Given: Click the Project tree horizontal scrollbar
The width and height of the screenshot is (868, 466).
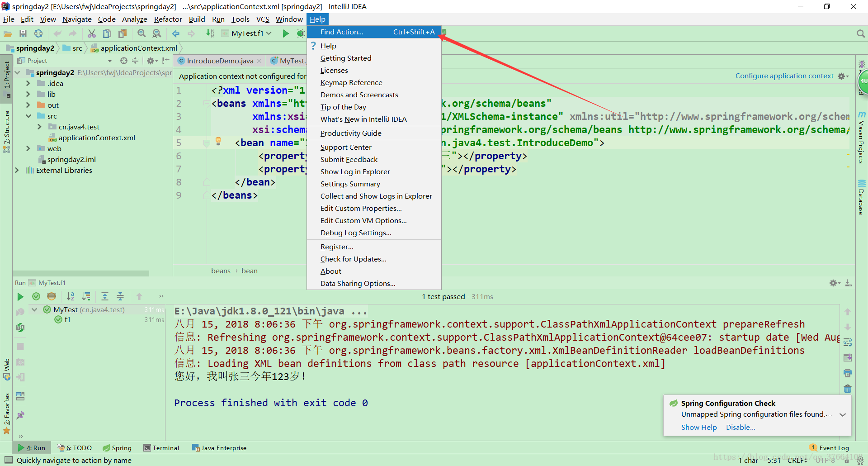Looking at the screenshot, I should coord(81,273).
